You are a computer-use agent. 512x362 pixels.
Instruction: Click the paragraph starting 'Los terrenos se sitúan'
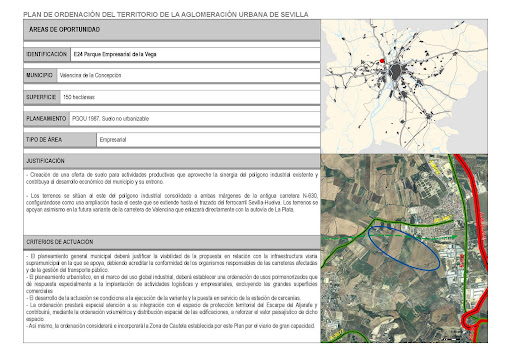[x=172, y=203]
